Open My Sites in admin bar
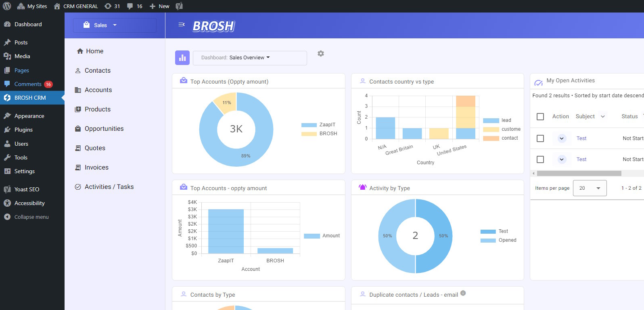 click(x=32, y=6)
